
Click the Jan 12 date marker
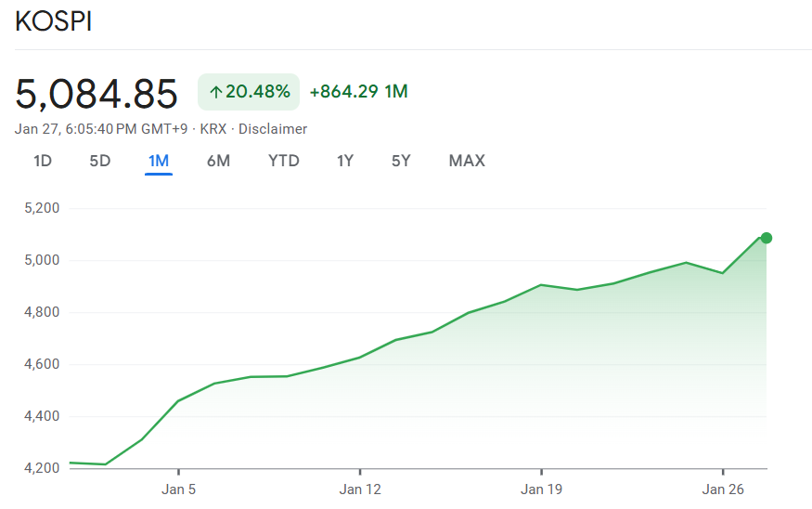point(360,489)
